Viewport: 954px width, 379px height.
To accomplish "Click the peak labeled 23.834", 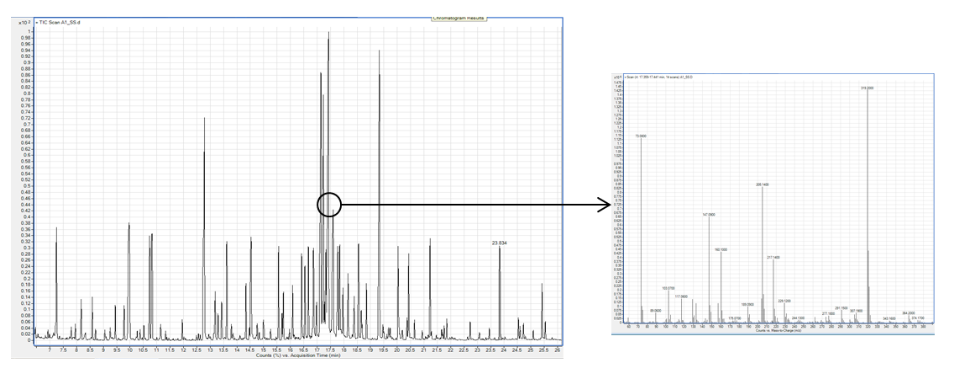I will coord(500,292).
